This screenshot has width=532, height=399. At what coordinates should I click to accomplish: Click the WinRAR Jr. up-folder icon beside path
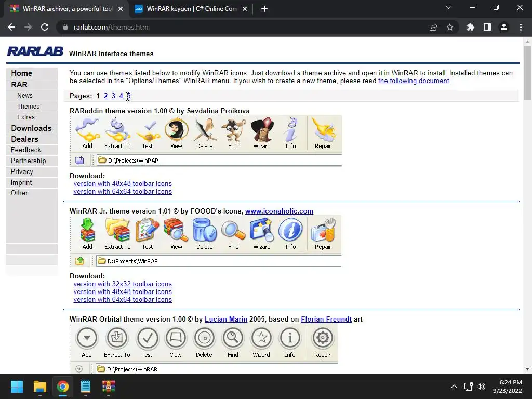[x=79, y=261]
